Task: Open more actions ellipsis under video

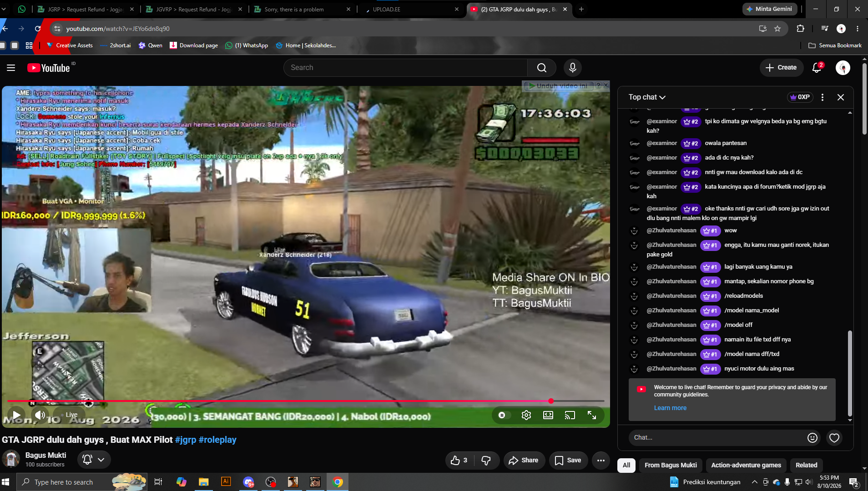Action: pyautogui.click(x=601, y=461)
